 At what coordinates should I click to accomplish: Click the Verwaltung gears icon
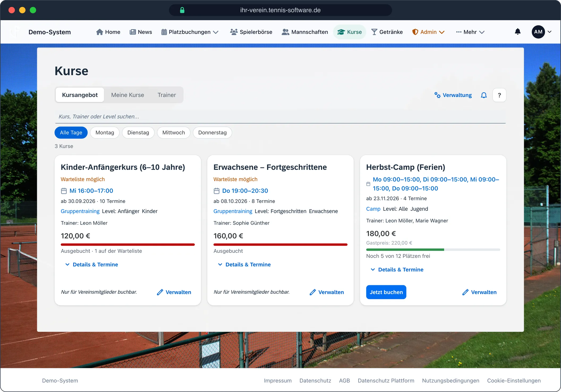(437, 95)
